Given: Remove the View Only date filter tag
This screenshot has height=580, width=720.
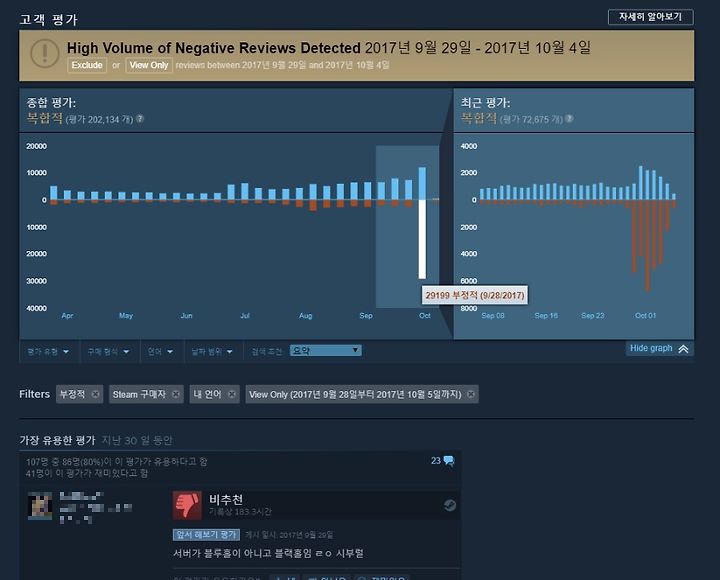Looking at the screenshot, I should [471, 394].
